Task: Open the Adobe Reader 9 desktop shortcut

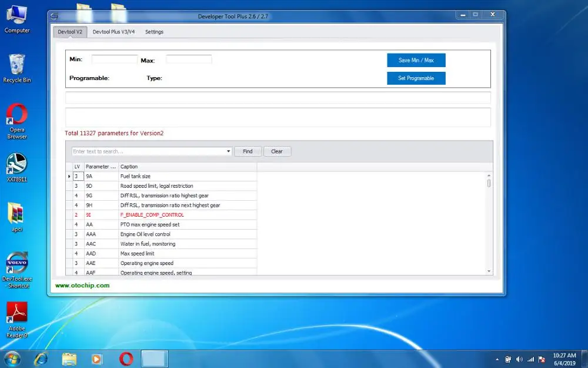Action: (x=17, y=320)
